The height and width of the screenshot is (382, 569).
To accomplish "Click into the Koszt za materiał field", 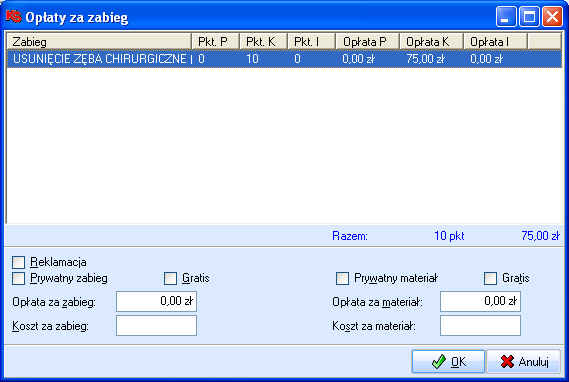I will pyautogui.click(x=480, y=325).
